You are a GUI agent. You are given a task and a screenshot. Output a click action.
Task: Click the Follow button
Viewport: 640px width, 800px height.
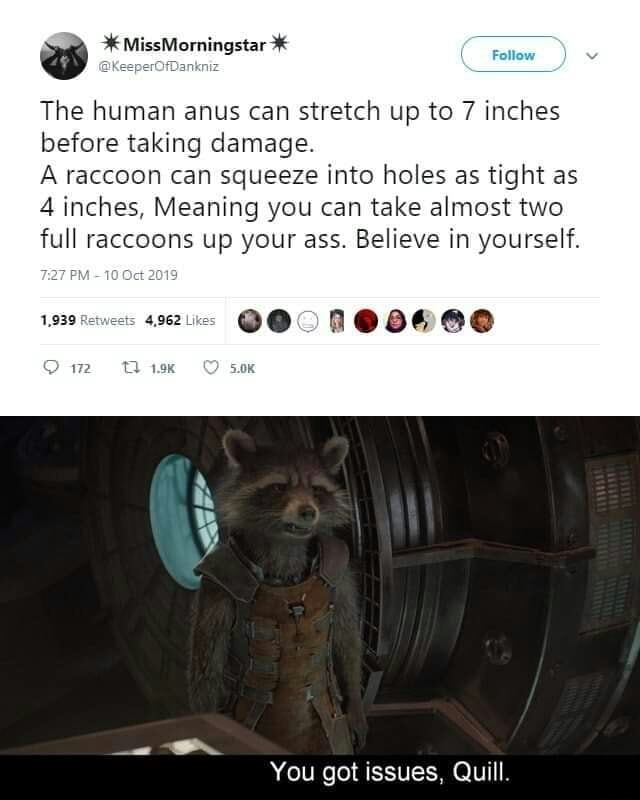pyautogui.click(x=513, y=54)
